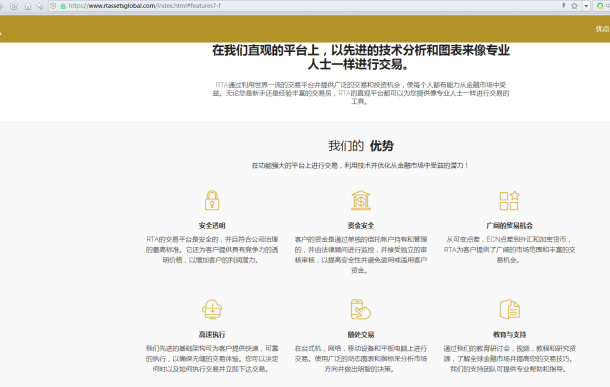
Task: Select the 高速执行 feature title
Action: (212, 334)
